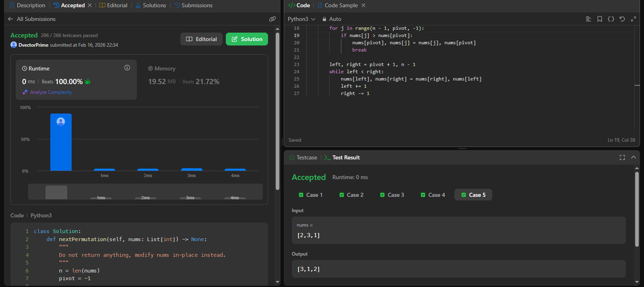Screen dimensions: 644x287
Task: Click the format code lines icon
Action: [x=589, y=19]
